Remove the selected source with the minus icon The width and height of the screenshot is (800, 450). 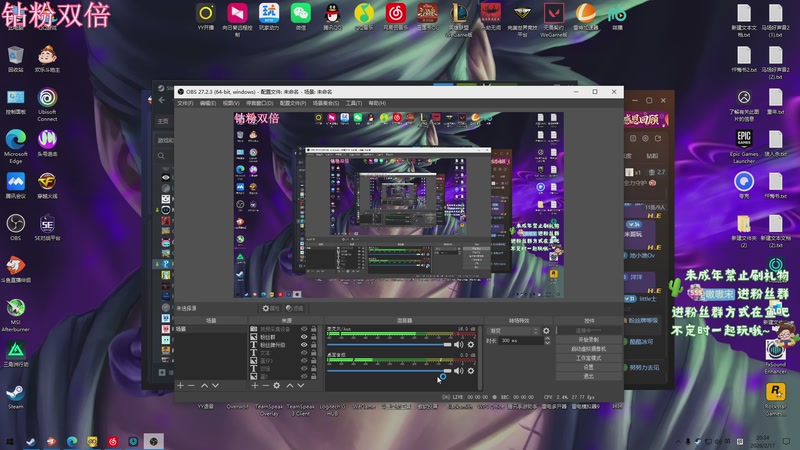(265, 386)
